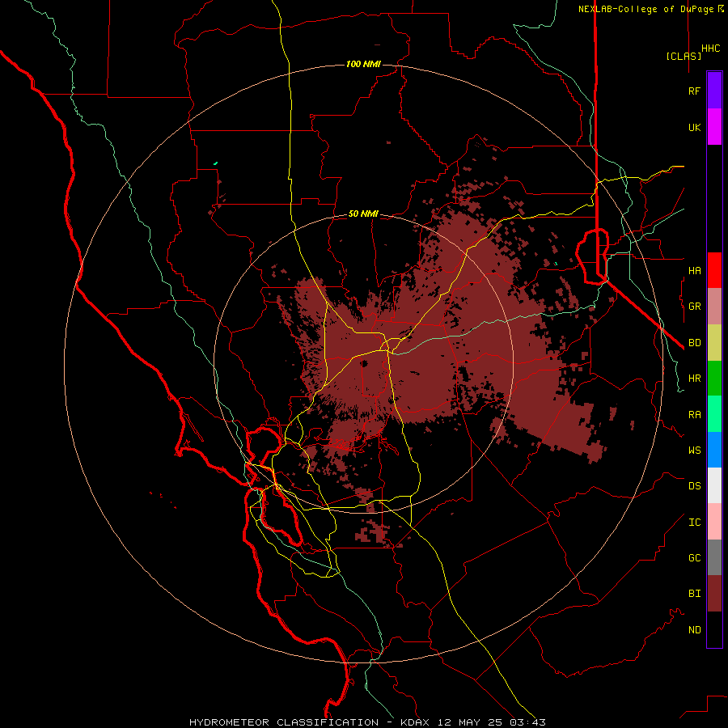This screenshot has width=728, height=728.
Task: Click the Hydrometeor Classification KDAX caption
Action: tap(367, 722)
